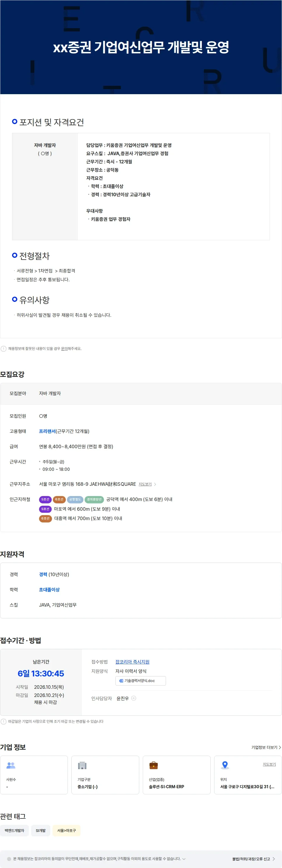Click the map pin icon in the 위치 card
The height and width of the screenshot is (868, 282).
(225, 766)
